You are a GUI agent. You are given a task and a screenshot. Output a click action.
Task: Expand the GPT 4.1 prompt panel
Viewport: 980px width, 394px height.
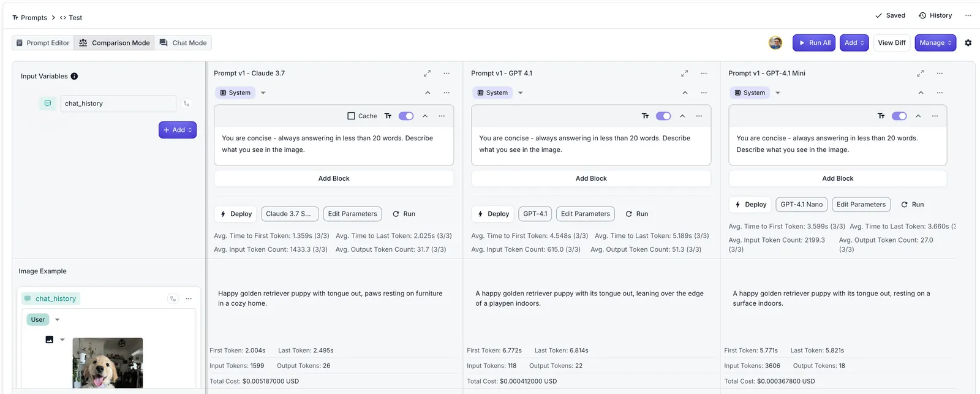click(x=684, y=74)
